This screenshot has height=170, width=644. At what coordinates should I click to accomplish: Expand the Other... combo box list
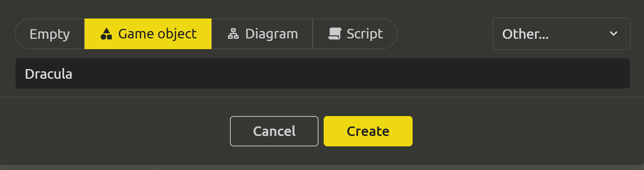(561, 34)
